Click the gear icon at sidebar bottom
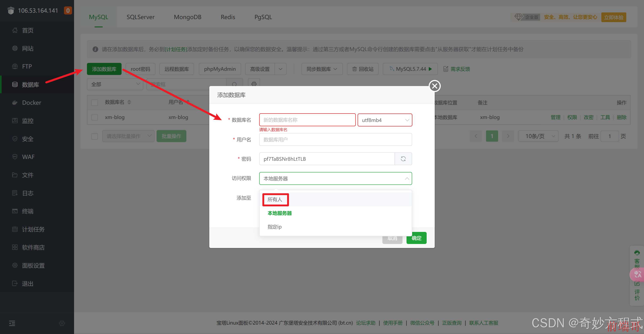Screen dimensions: 644x334 tap(62, 324)
